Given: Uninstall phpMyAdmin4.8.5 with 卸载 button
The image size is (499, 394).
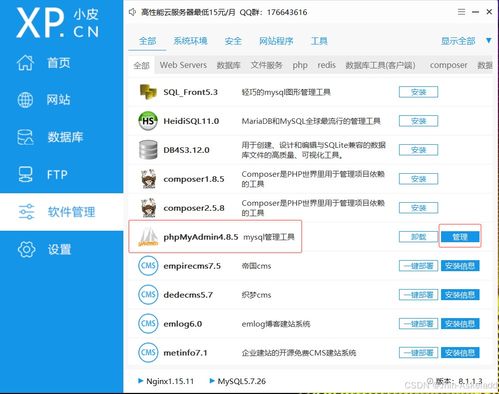Looking at the screenshot, I should click(418, 237).
